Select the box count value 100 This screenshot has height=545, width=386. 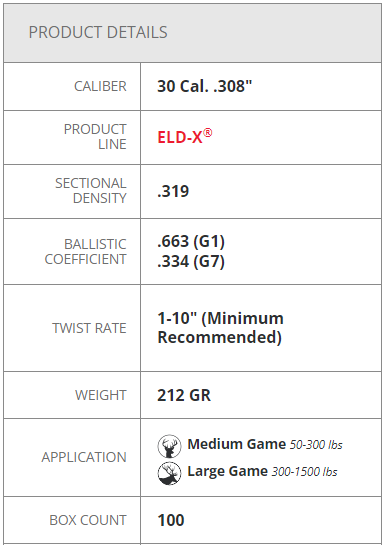(x=171, y=520)
